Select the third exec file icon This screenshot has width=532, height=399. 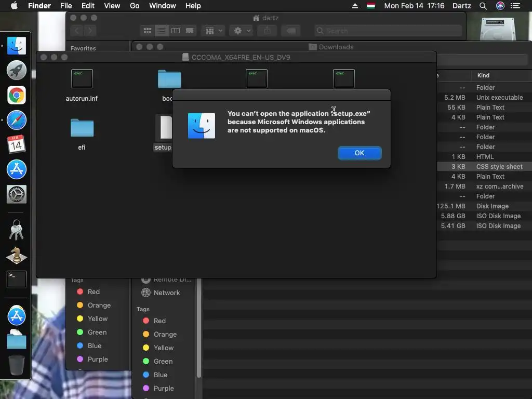click(x=257, y=79)
